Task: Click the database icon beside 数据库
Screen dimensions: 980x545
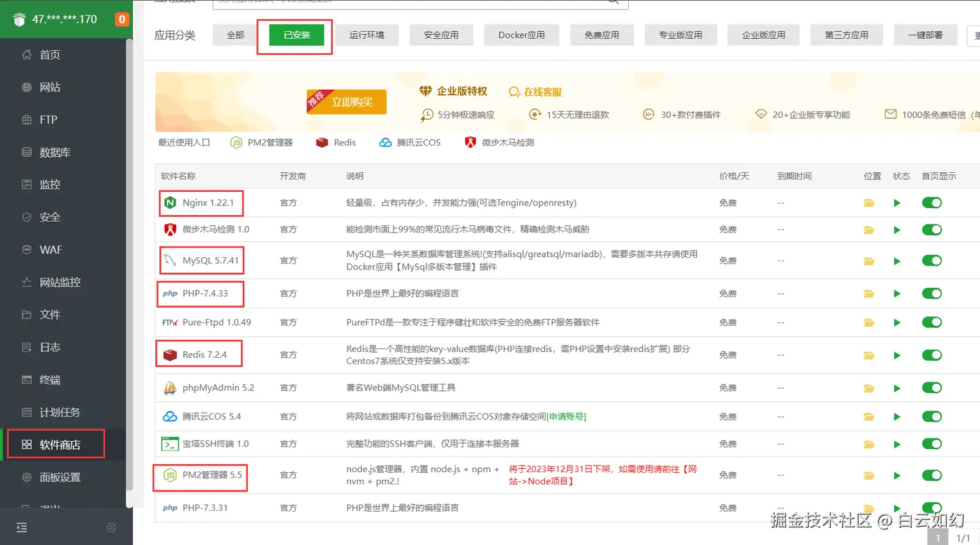Action: 27,152
